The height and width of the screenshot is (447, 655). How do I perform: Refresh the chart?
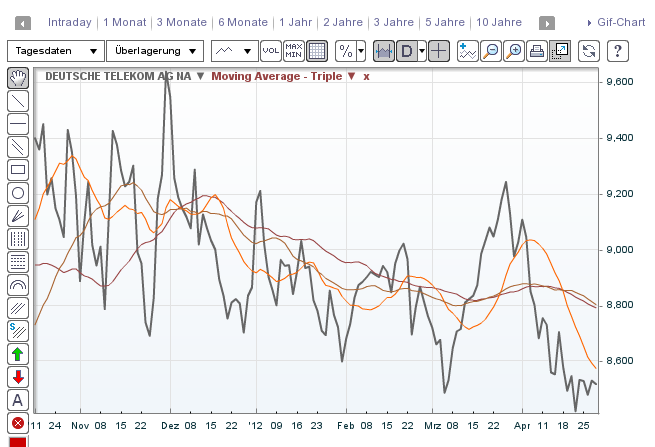(x=589, y=51)
